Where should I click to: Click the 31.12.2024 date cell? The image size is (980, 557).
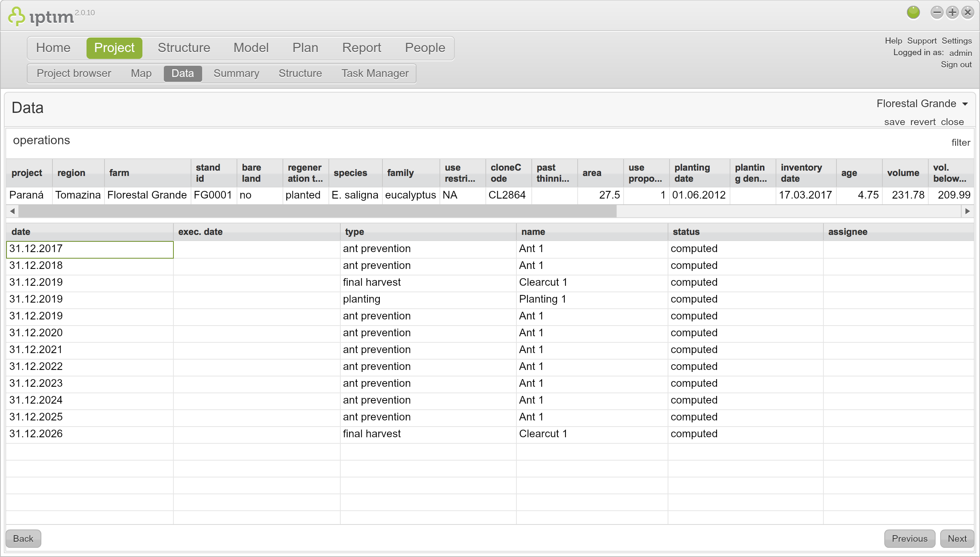(90, 401)
